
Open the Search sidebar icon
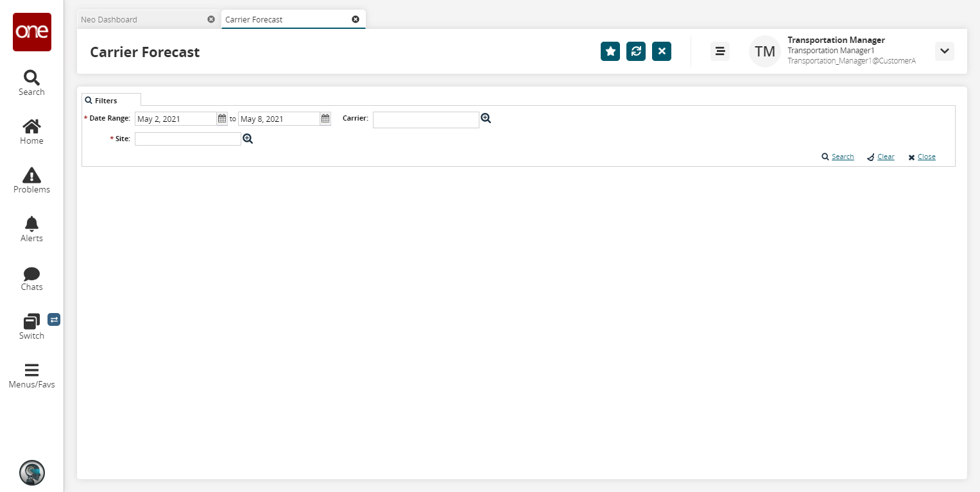[x=31, y=78]
